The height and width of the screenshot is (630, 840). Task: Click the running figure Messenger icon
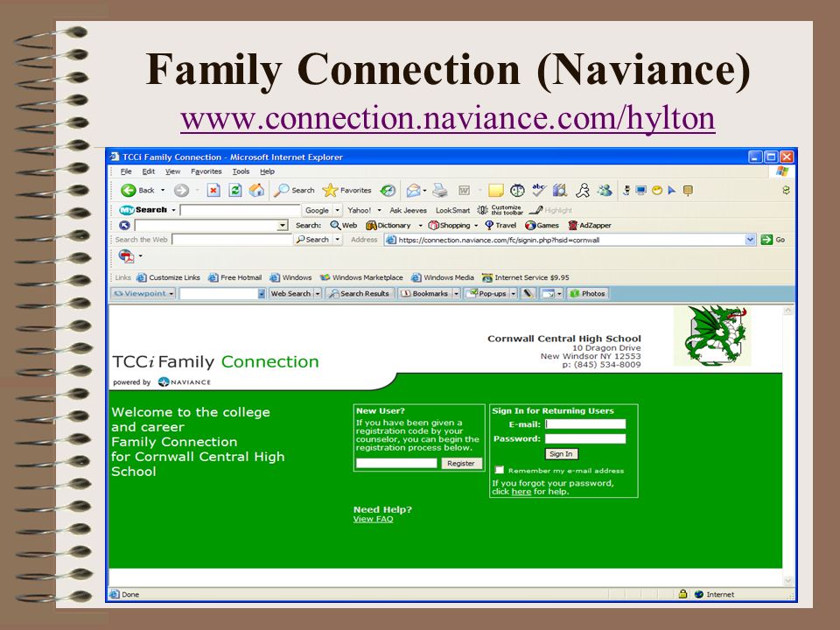coord(583,190)
